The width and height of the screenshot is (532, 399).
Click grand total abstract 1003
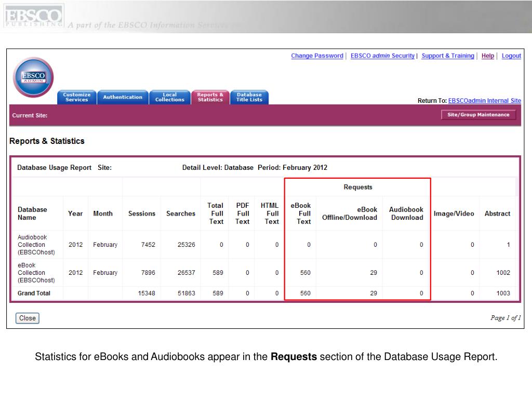pos(503,293)
